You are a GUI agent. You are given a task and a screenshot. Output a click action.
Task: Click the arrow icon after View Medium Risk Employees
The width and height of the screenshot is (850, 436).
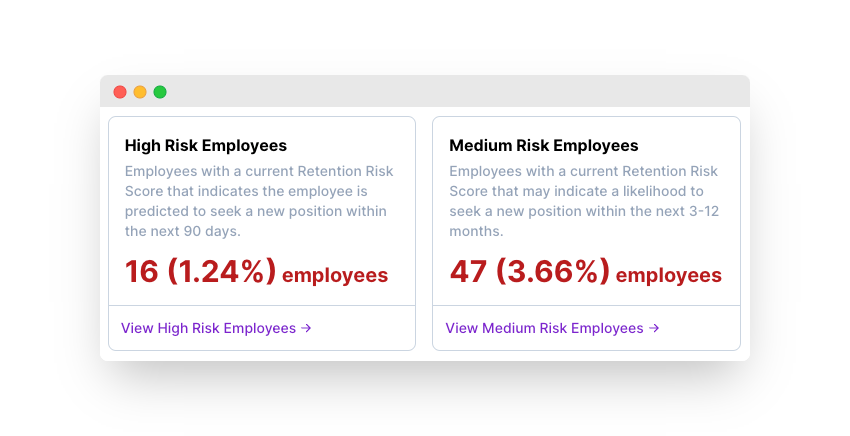tap(654, 328)
